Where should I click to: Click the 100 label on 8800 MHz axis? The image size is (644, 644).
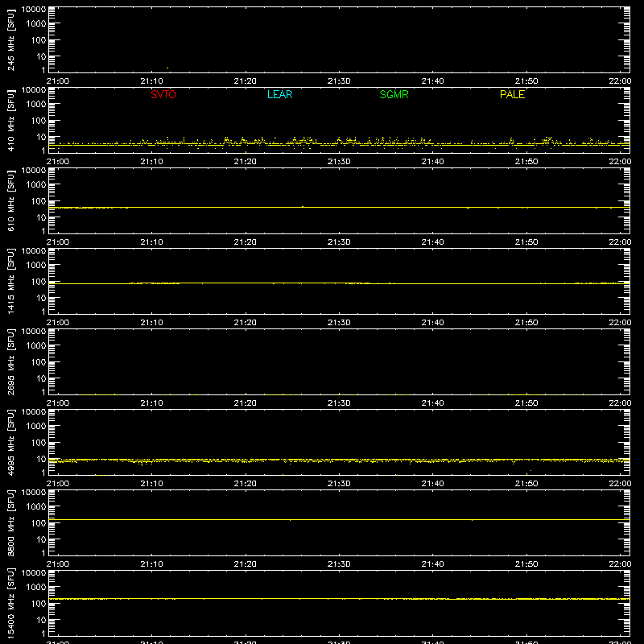click(39, 523)
